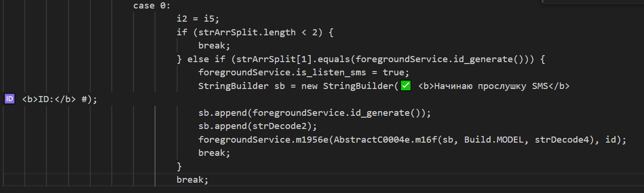Click the sb.append(strDecode2) statement
Viewport: 644px width, 193px height.
[258, 126]
